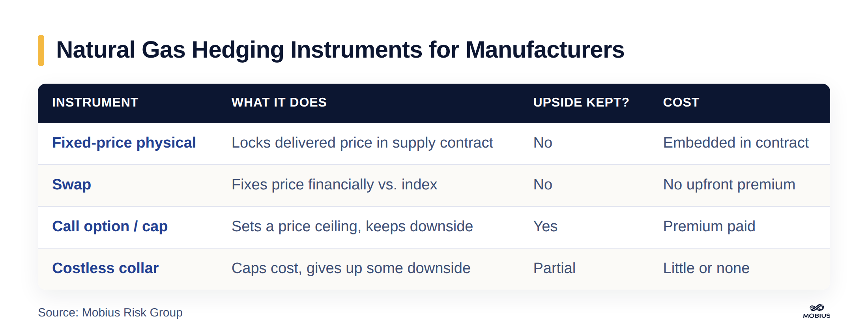Click 'Caps cost, gives up some downside' cell
Screen dimensions: 868x335
(x=351, y=268)
